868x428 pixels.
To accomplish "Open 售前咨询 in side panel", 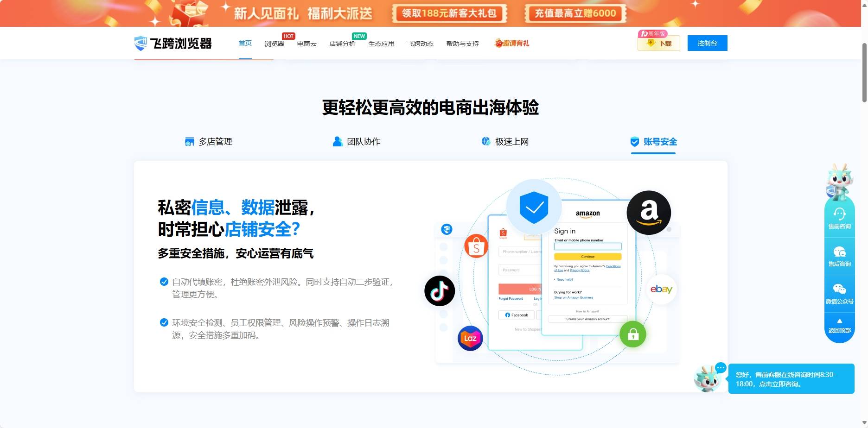I will (839, 219).
